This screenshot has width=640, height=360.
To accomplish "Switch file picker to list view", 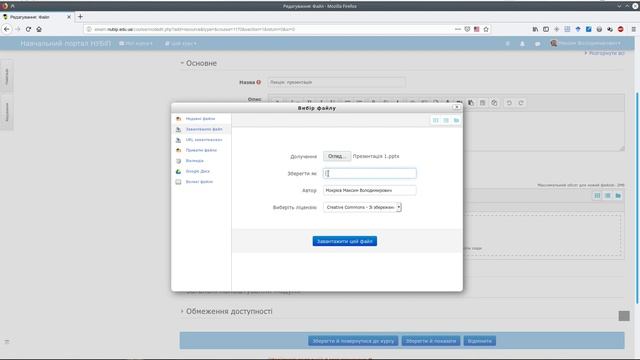I will pyautogui.click(x=446, y=120).
